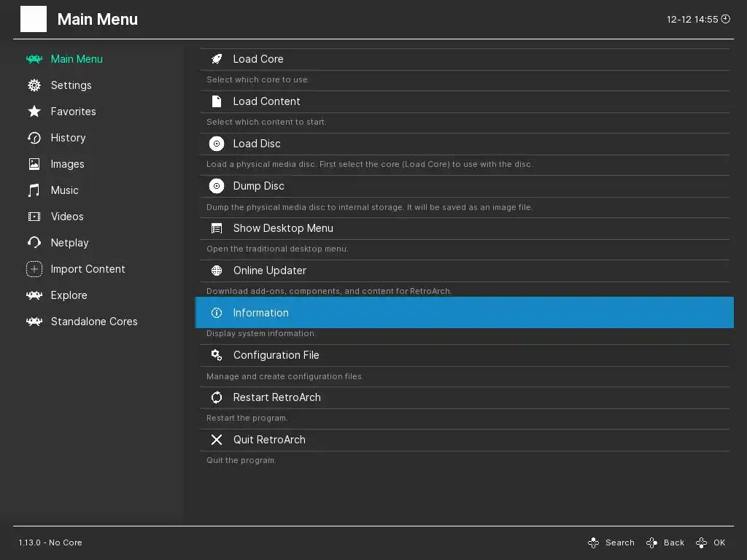Click the rocket icon beside Load Core
747x560 pixels.
tap(217, 59)
